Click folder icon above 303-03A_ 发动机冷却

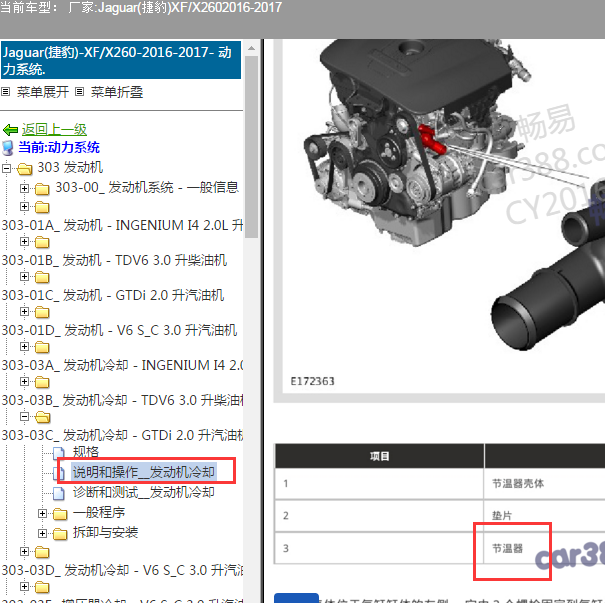pos(42,347)
